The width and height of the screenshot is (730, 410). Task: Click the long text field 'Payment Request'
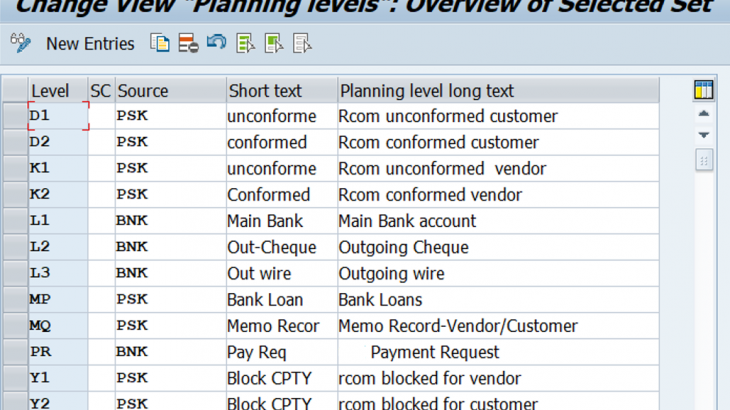435,352
